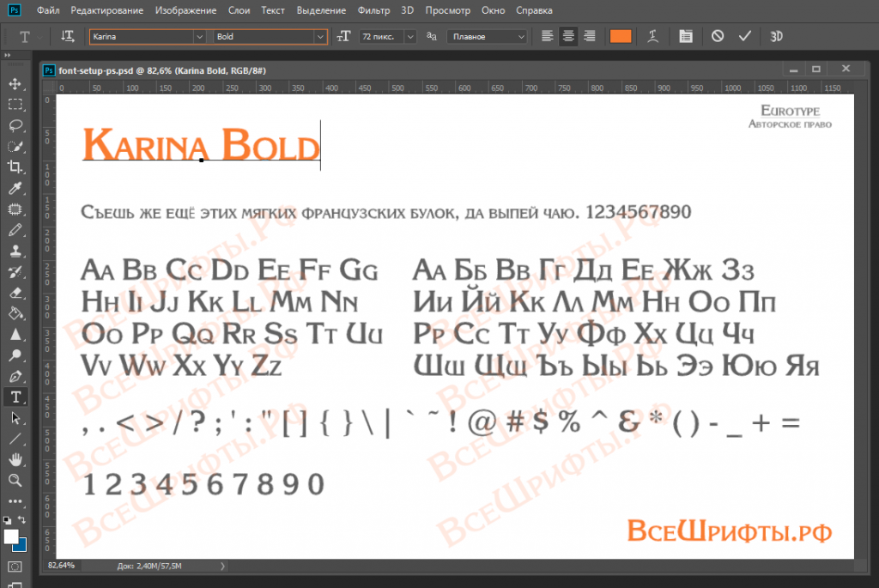Image resolution: width=879 pixels, height=588 pixels.
Task: Select the Quick Selection tool
Action: click(x=15, y=146)
